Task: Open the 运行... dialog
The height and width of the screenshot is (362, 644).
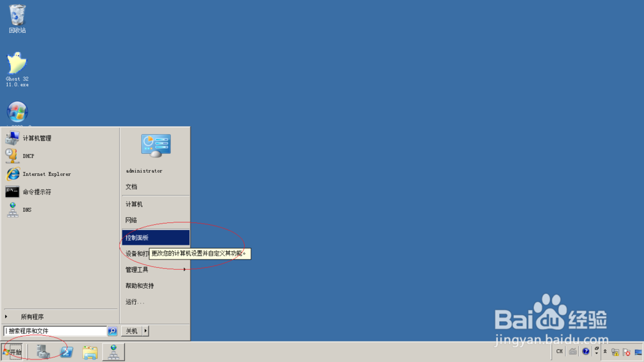Action: (155, 301)
